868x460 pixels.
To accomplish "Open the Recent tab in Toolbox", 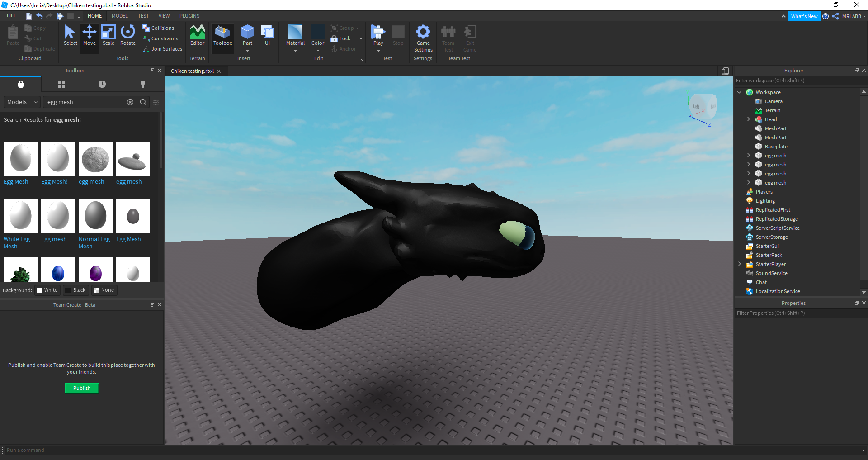I will pos(102,84).
